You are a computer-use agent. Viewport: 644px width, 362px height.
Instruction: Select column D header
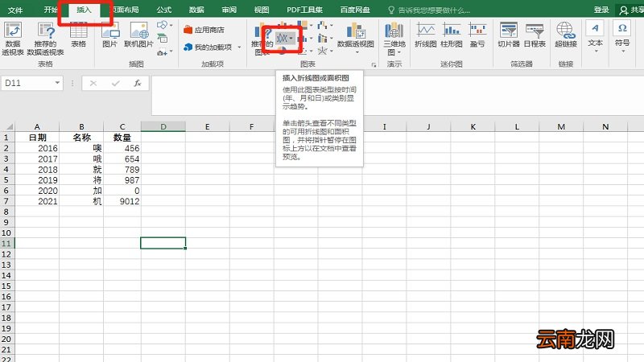[163, 127]
